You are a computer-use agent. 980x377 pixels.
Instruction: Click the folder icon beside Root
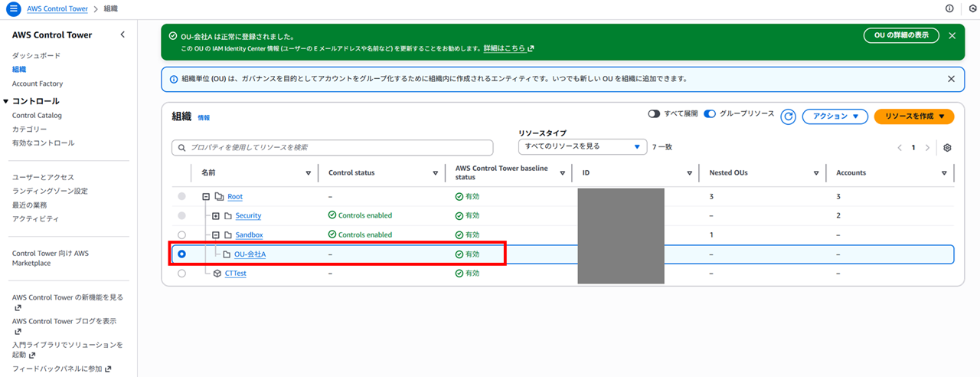tap(219, 197)
